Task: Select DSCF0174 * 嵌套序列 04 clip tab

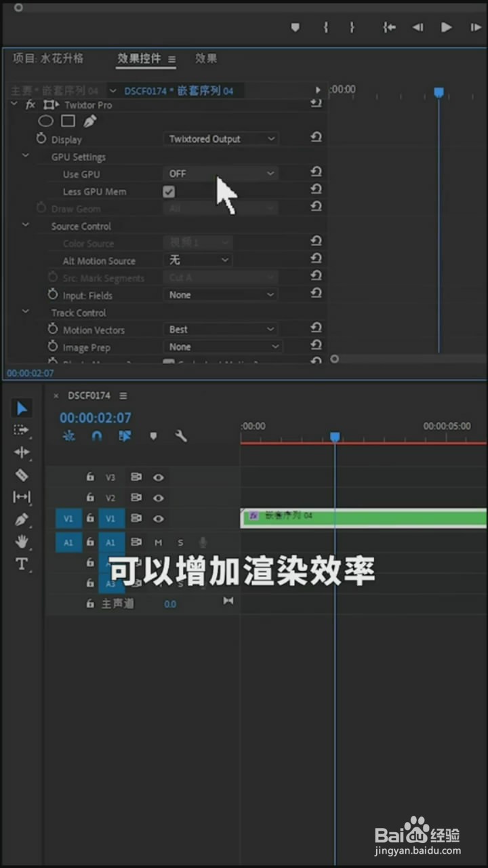Action: pyautogui.click(x=179, y=91)
